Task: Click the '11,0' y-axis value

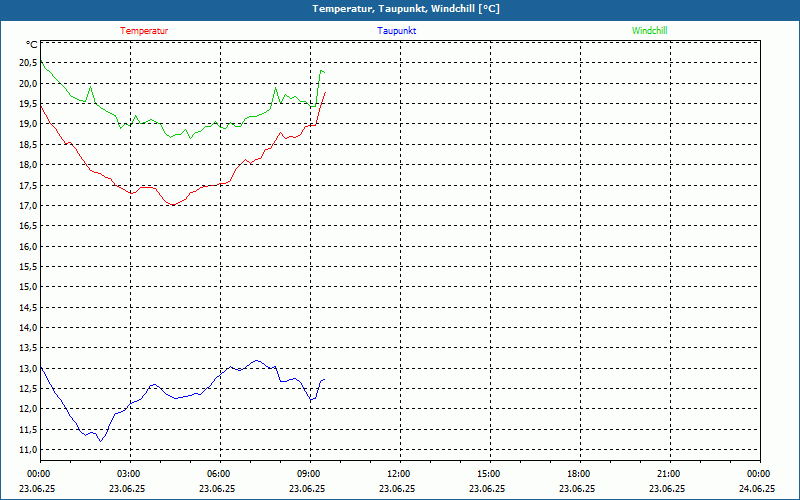Action: 29,449
